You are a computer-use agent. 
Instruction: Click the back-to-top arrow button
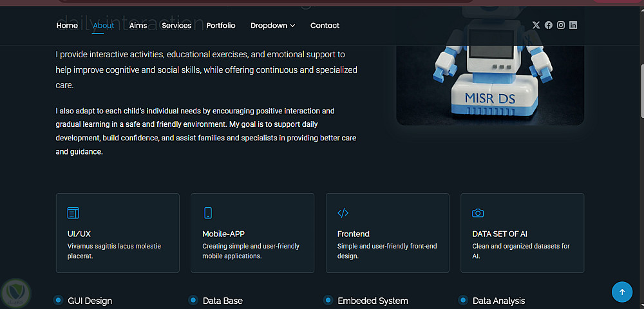pos(622,292)
